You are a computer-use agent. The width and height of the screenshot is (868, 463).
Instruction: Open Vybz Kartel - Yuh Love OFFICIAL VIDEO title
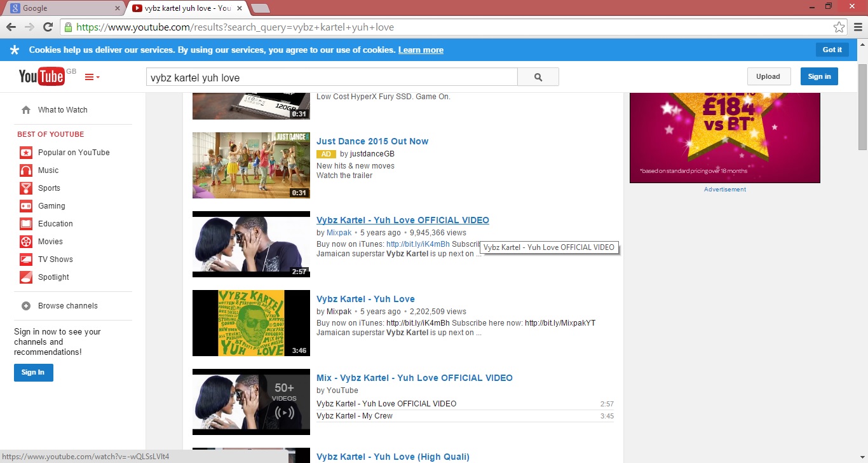403,220
